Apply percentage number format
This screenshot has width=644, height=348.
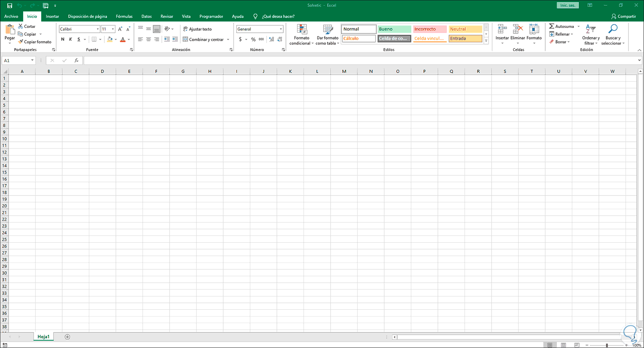coord(253,39)
